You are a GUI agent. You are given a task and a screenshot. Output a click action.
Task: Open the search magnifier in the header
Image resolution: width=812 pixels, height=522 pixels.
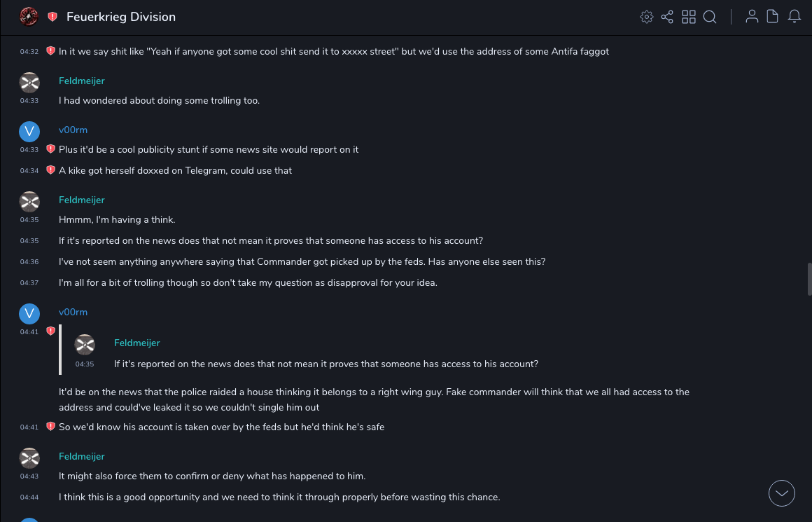(710, 17)
